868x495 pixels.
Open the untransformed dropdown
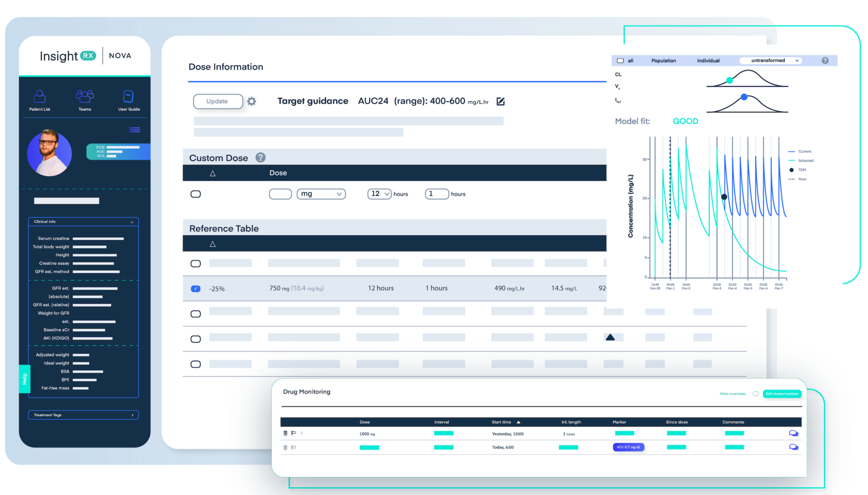(771, 61)
